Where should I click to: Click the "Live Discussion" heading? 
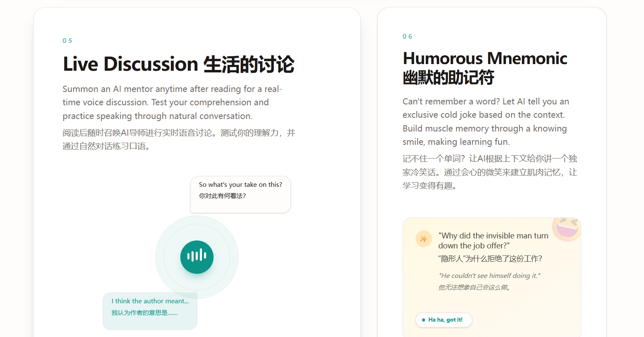[x=130, y=64]
